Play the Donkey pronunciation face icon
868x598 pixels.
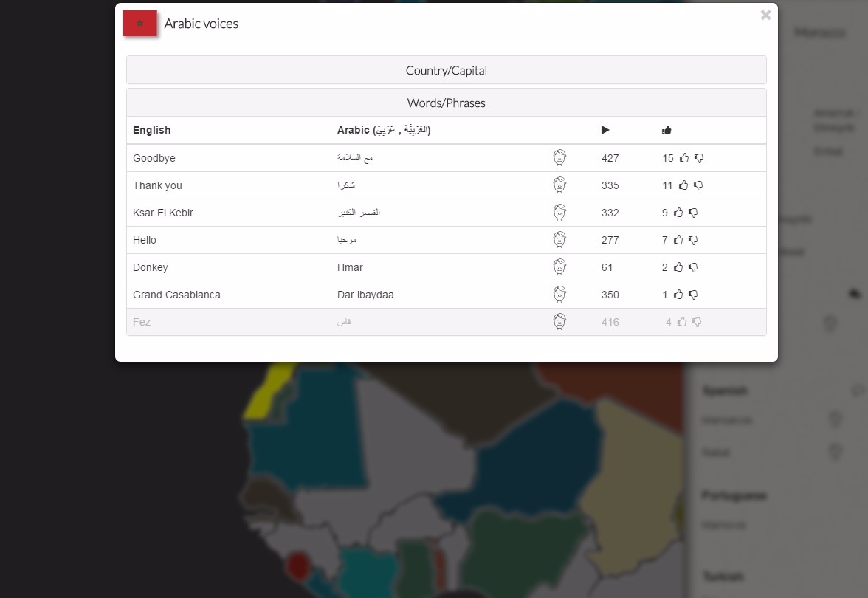[x=559, y=267]
